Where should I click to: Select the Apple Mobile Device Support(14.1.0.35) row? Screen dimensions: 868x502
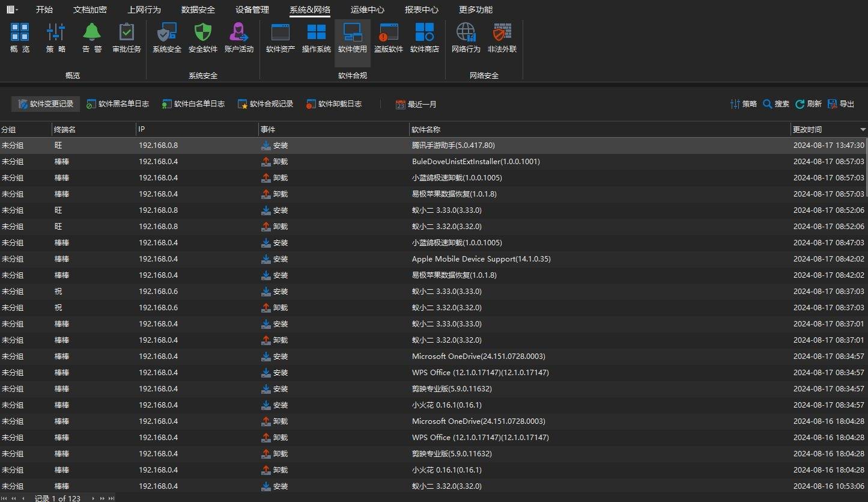[x=434, y=259]
